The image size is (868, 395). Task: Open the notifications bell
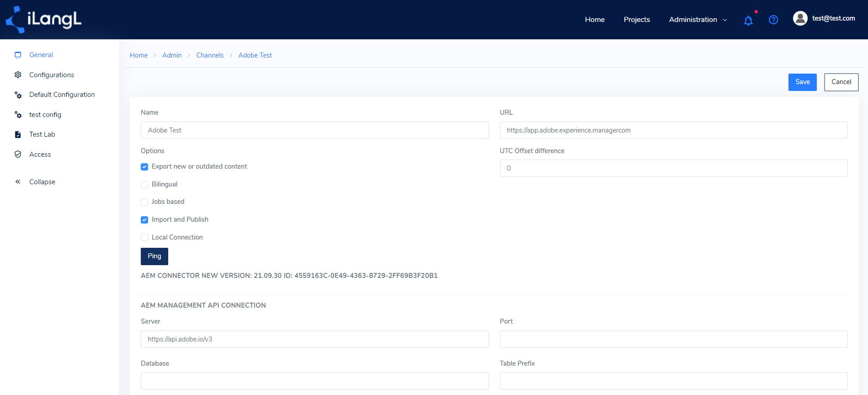(x=748, y=20)
